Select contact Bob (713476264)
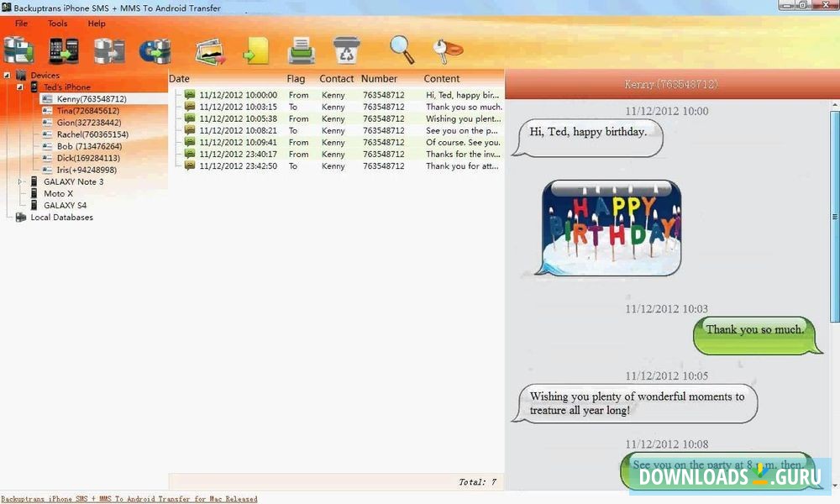840x504 pixels. (90, 146)
